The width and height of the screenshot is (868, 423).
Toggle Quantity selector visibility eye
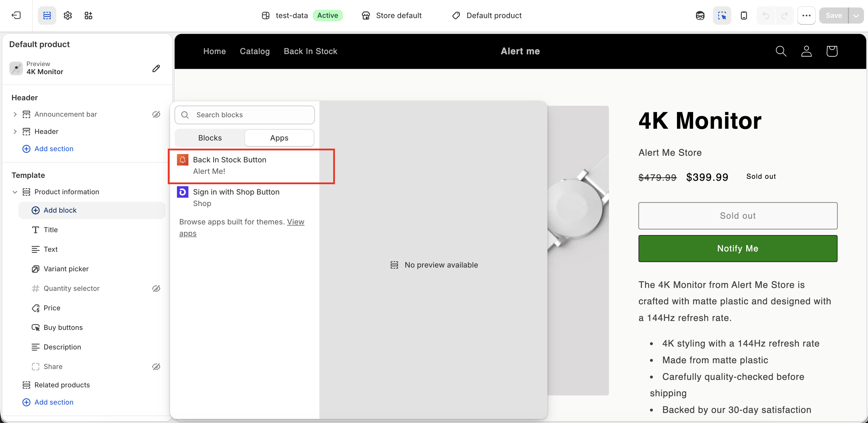point(156,288)
